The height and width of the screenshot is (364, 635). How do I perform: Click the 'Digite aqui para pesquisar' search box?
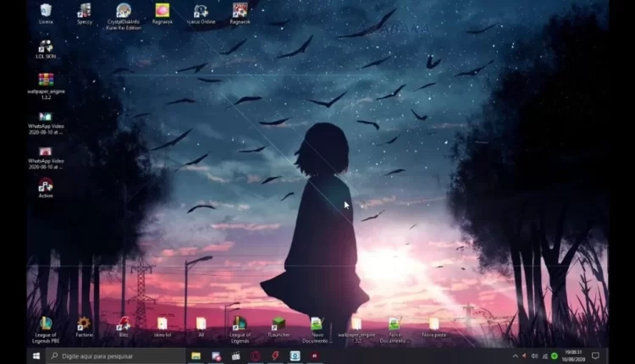tap(115, 356)
